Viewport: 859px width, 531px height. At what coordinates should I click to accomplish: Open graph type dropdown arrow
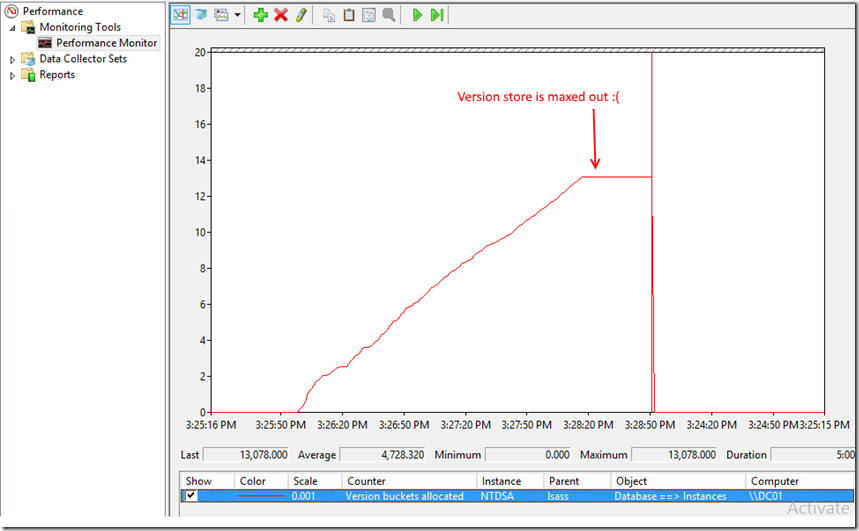237,15
